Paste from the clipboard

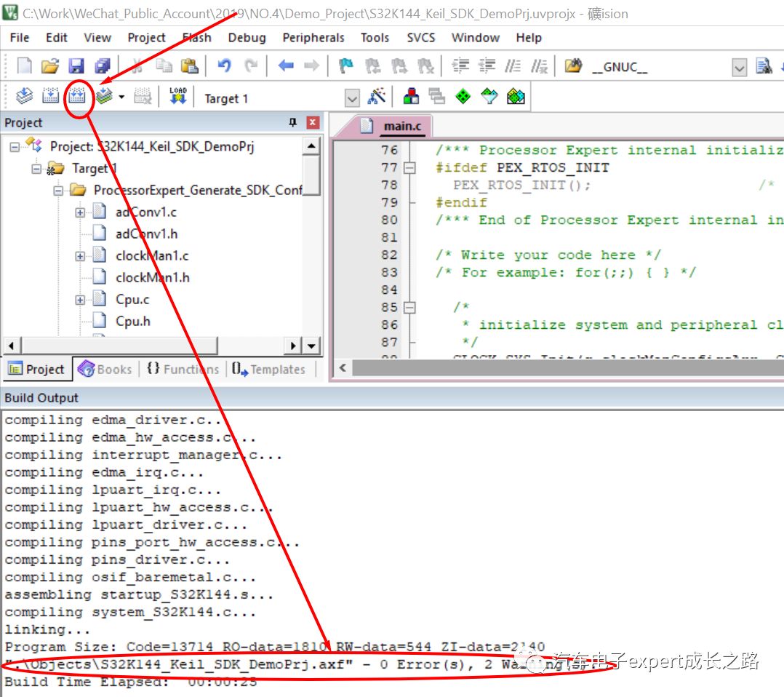pyautogui.click(x=190, y=66)
